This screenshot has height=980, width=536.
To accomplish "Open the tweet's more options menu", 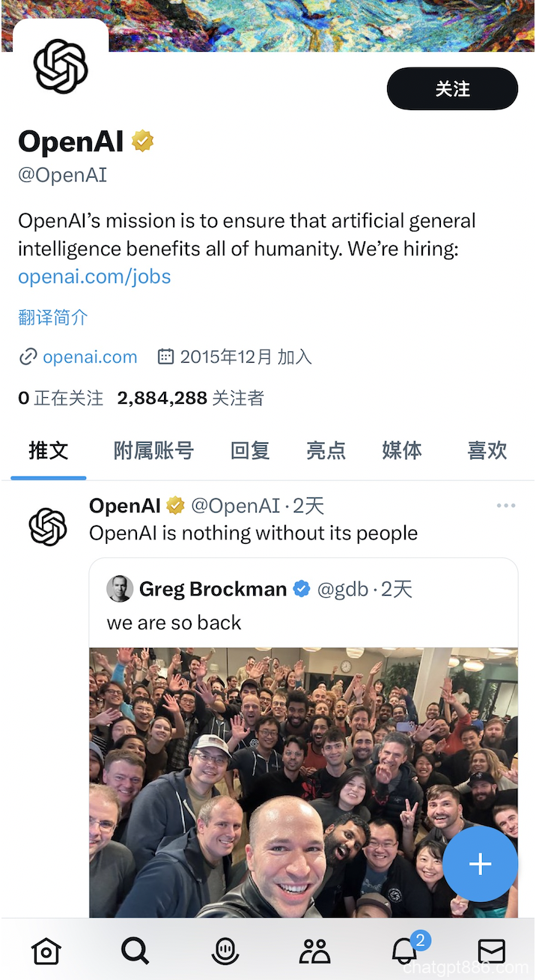I will pos(506,505).
